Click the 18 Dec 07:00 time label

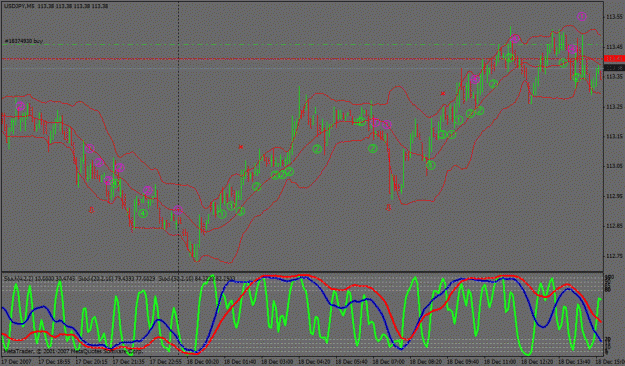tap(388, 362)
